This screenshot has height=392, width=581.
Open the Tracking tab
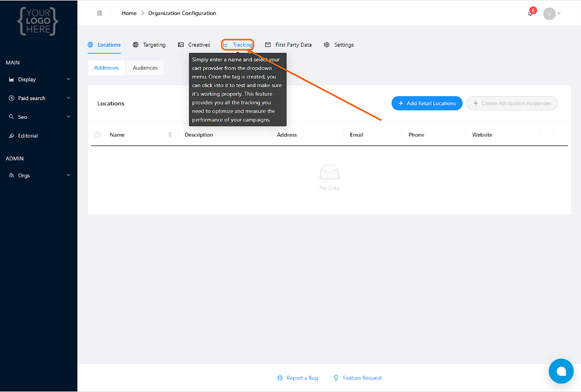point(237,45)
